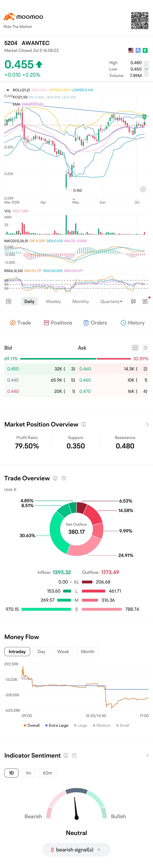Click the bank icon beside Ask
Image resolution: width=153 pixels, height=868 pixels.
(x=135, y=347)
